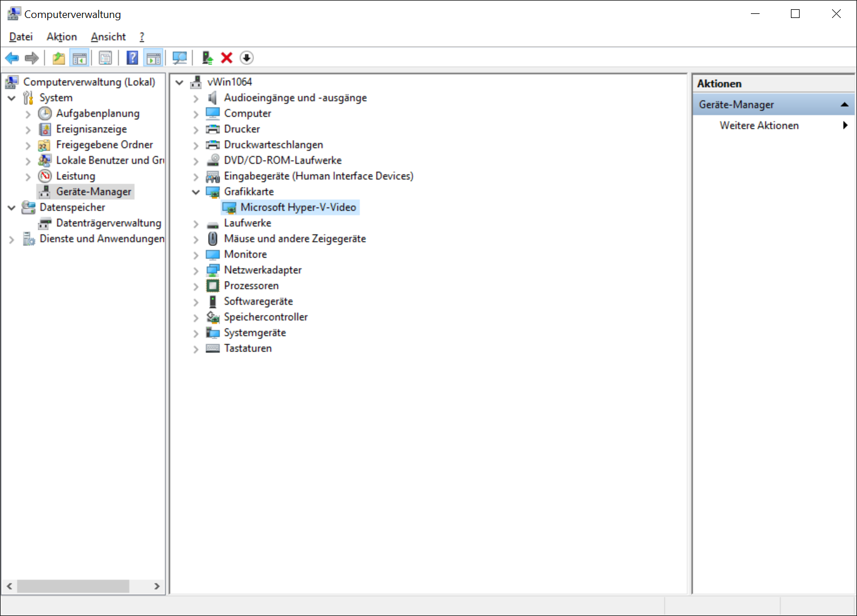The width and height of the screenshot is (857, 616).
Task: Select Geräte-Manager in left tree
Action: point(93,191)
